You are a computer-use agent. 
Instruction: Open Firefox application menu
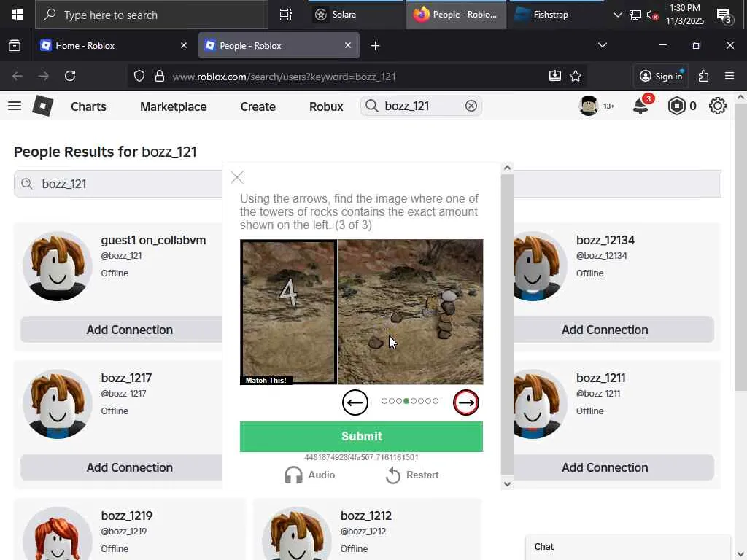click(x=729, y=76)
